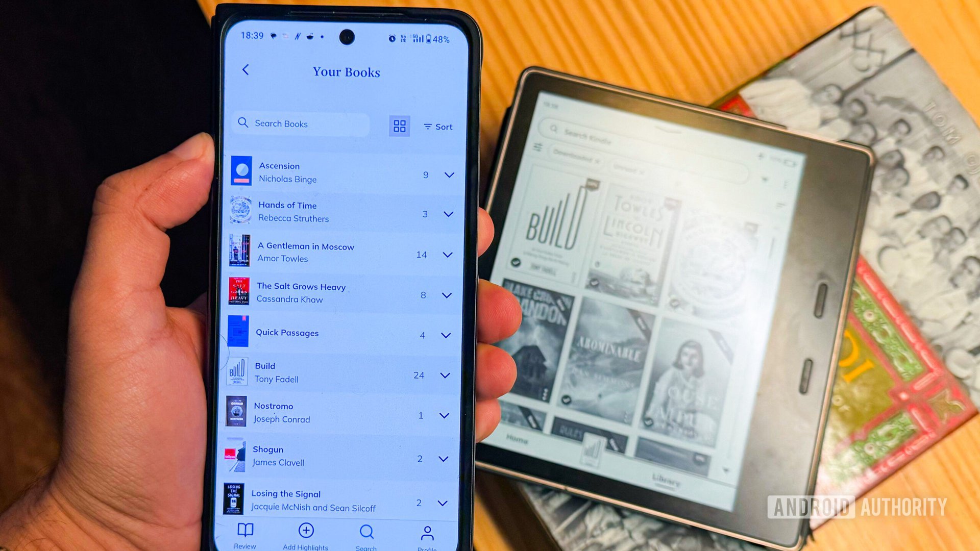Tap the Search Books icon
Viewport: 980px width, 551px height.
[x=243, y=123]
